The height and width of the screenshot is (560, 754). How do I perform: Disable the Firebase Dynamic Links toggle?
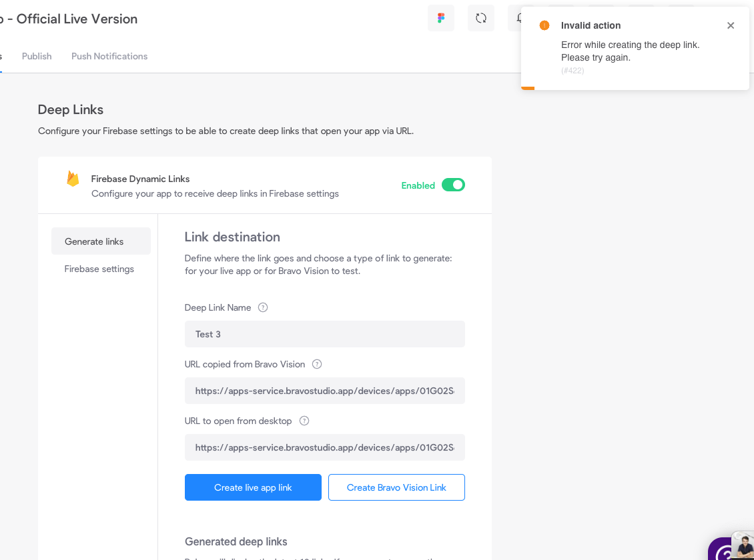tap(453, 185)
